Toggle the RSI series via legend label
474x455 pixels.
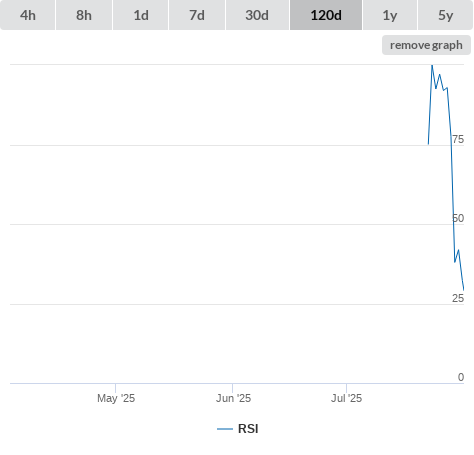tap(248, 429)
